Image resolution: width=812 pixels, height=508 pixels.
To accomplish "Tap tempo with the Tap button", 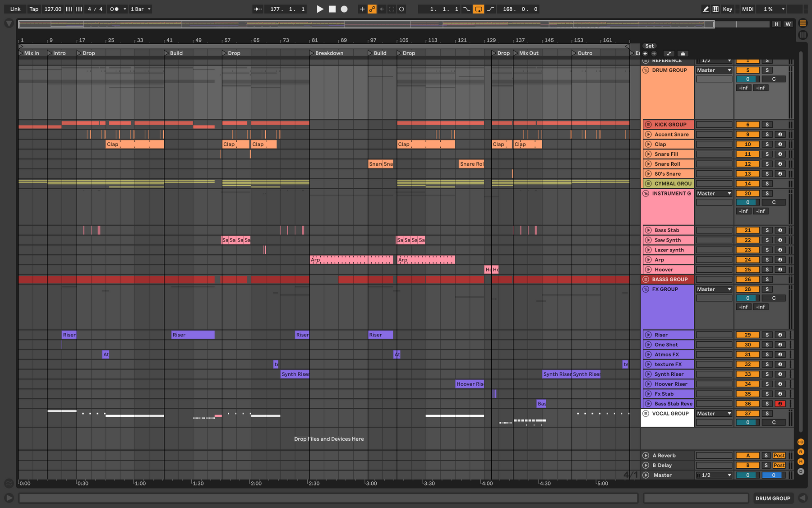I will pos(34,9).
